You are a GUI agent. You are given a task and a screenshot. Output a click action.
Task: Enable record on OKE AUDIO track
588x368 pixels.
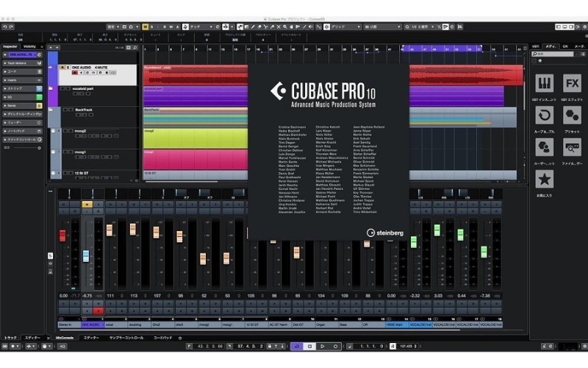coord(75,72)
